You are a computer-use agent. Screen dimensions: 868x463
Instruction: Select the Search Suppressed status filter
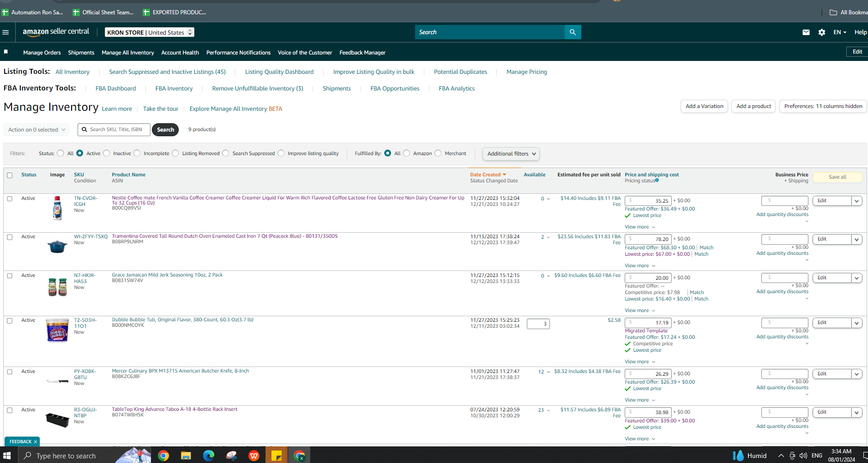click(226, 153)
